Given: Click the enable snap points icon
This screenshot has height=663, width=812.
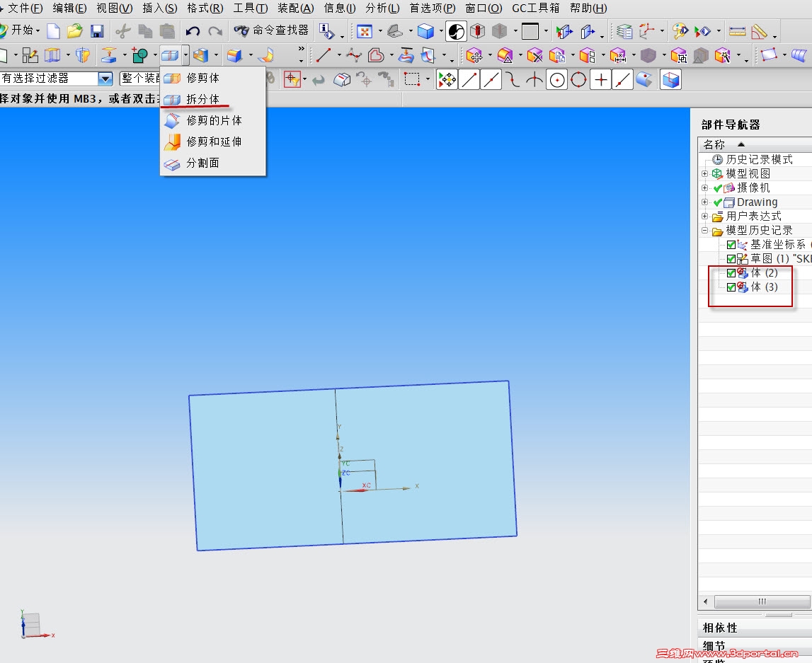Looking at the screenshot, I should pos(447,80).
